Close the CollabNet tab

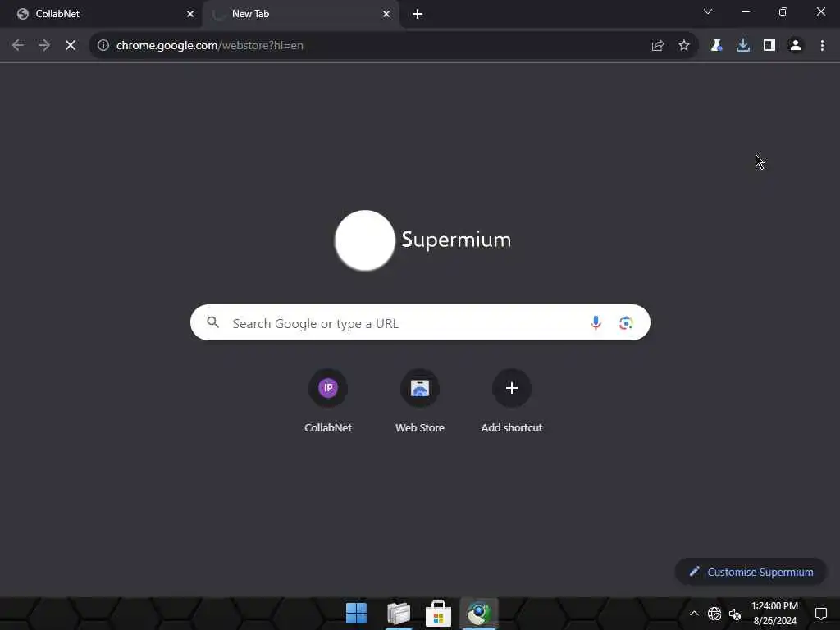[x=190, y=14]
